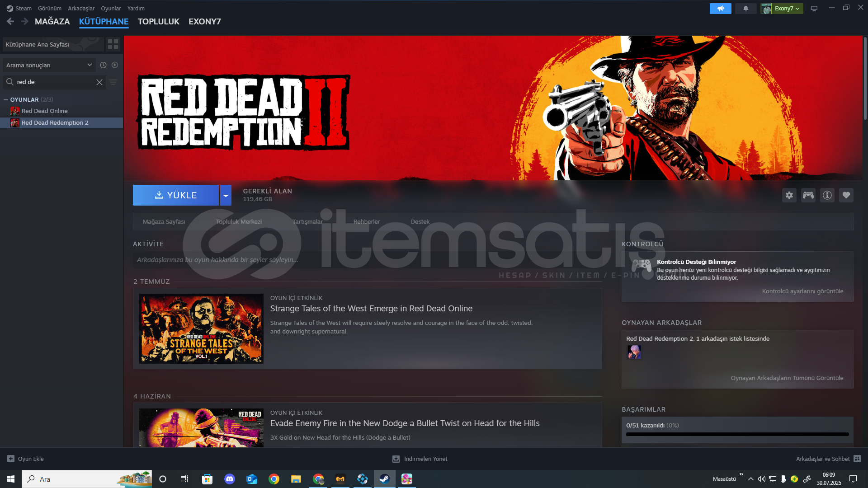
Task: Open controller layout icon
Action: click(808, 195)
